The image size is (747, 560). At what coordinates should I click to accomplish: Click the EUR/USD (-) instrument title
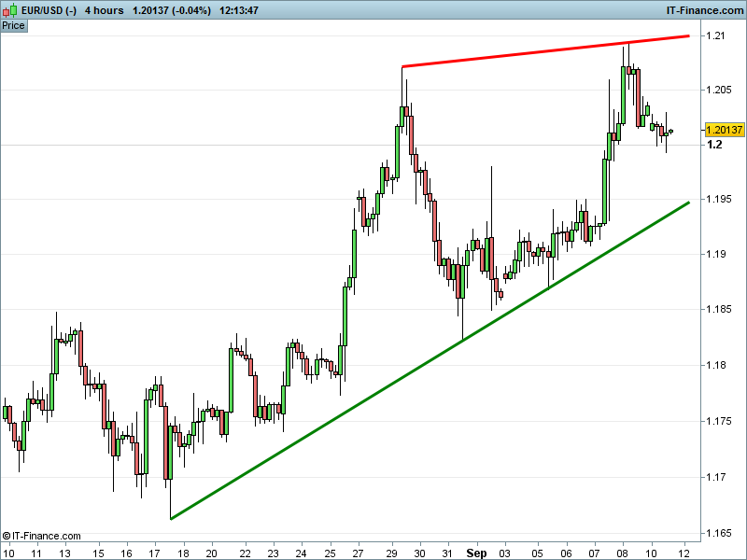tap(49, 10)
